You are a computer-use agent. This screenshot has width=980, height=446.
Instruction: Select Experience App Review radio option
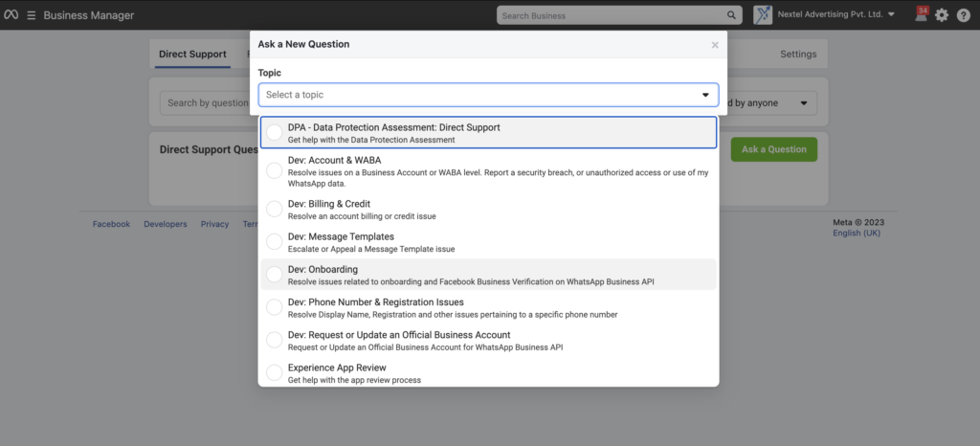click(x=275, y=373)
